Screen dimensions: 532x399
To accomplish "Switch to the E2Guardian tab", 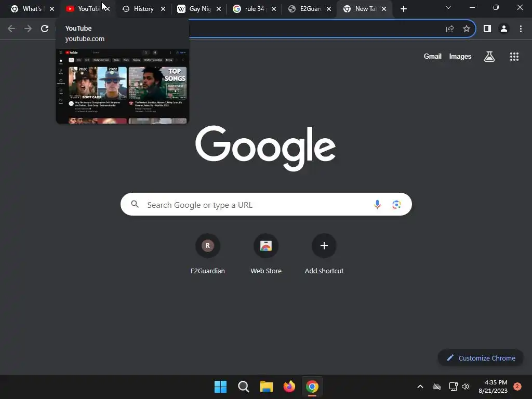I will (304, 9).
